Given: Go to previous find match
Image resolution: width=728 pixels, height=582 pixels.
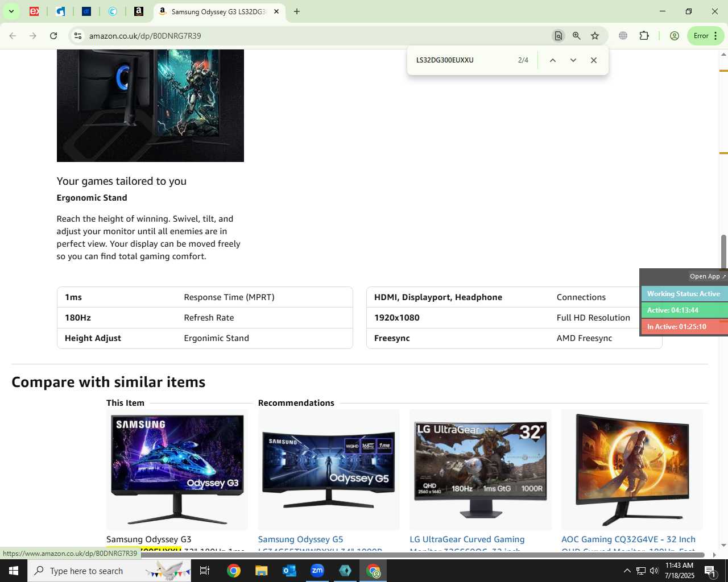Looking at the screenshot, I should (552, 60).
